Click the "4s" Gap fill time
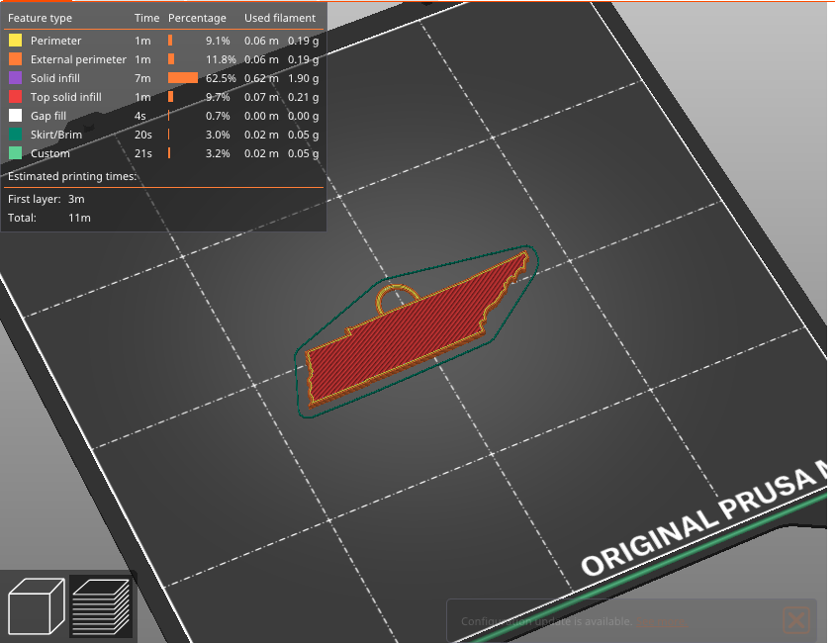Screen dimensions: 835x644 click(140, 116)
